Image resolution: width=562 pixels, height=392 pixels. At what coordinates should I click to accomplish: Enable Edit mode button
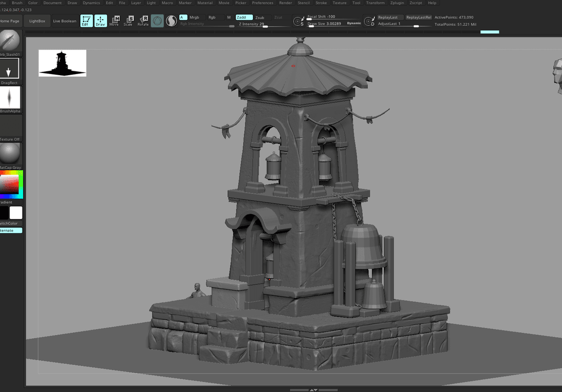(86, 21)
